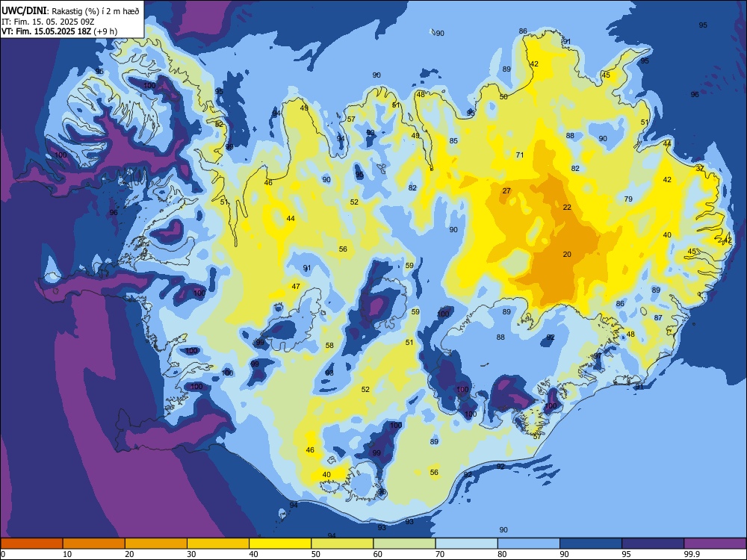Select the map value '71'

coord(520,155)
